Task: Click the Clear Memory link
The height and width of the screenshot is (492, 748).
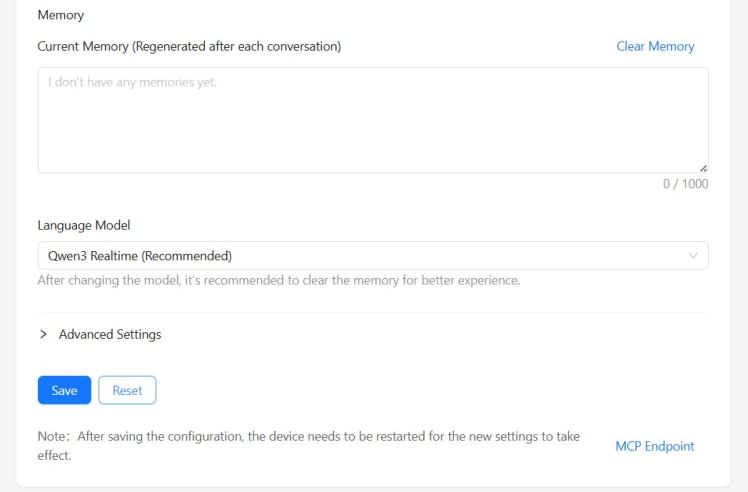Action: click(x=655, y=46)
